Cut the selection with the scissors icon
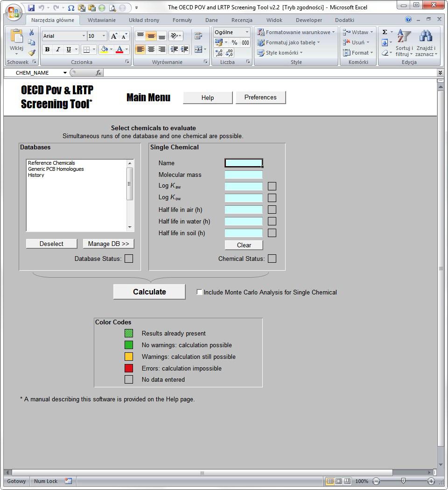448x490 pixels. [31, 32]
